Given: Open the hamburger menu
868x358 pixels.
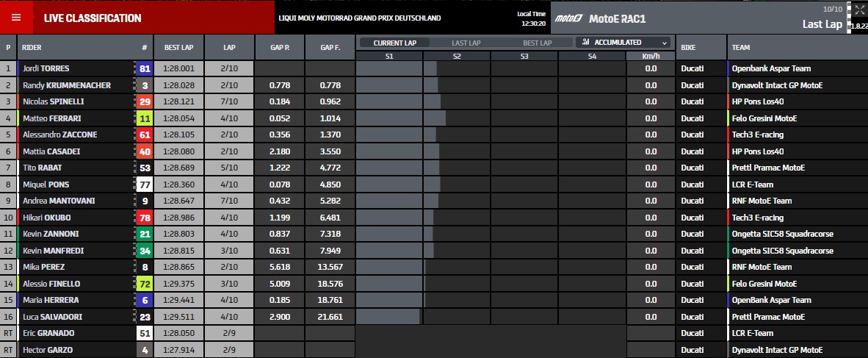Looking at the screenshot, I should [x=16, y=18].
